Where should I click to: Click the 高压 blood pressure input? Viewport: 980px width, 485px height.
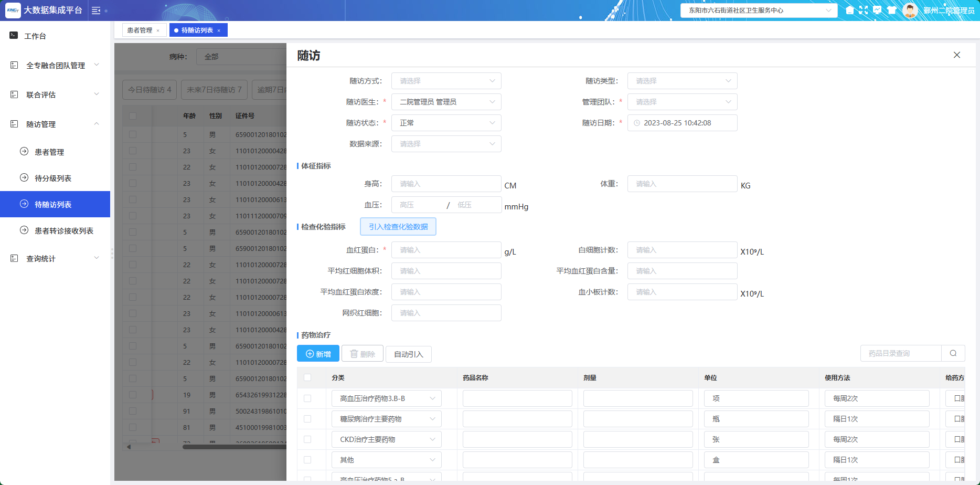[x=418, y=205]
